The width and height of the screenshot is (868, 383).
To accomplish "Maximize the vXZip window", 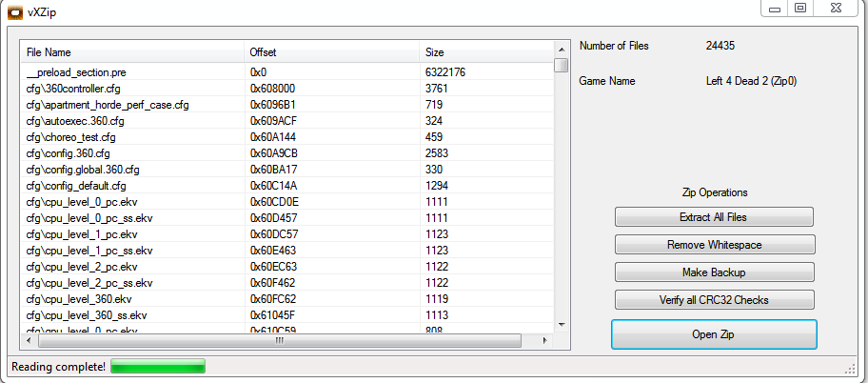I will 800,8.
